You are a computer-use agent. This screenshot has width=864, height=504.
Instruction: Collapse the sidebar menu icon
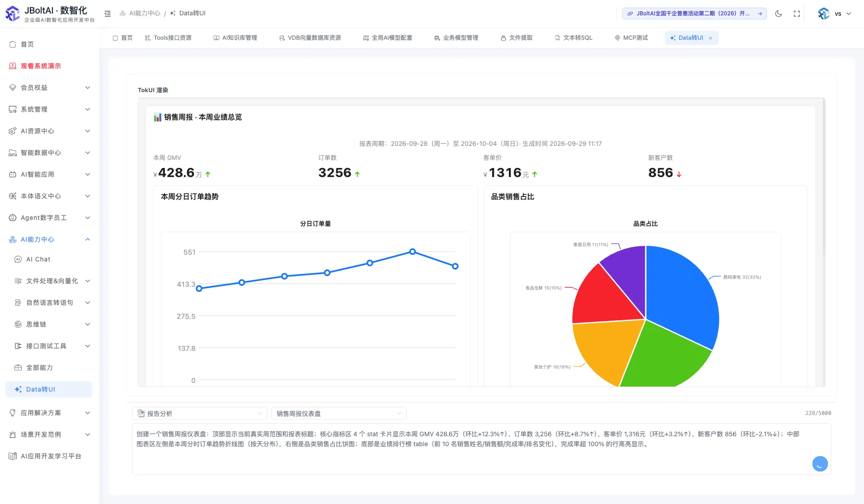click(108, 14)
